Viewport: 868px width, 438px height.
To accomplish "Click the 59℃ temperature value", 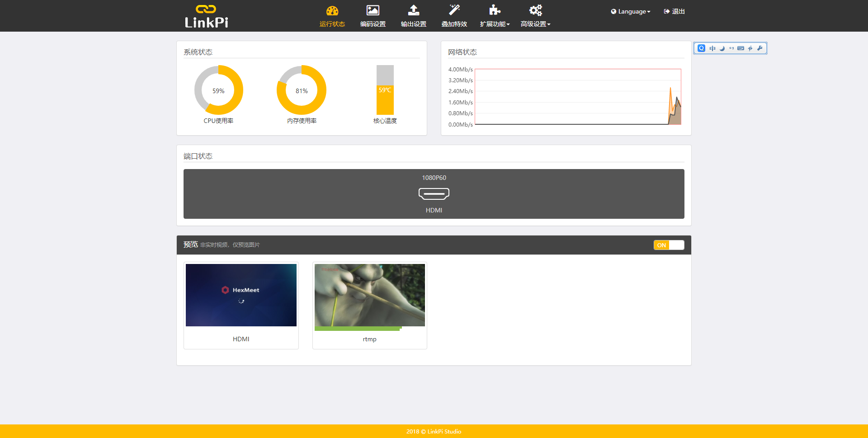I will pyautogui.click(x=385, y=90).
